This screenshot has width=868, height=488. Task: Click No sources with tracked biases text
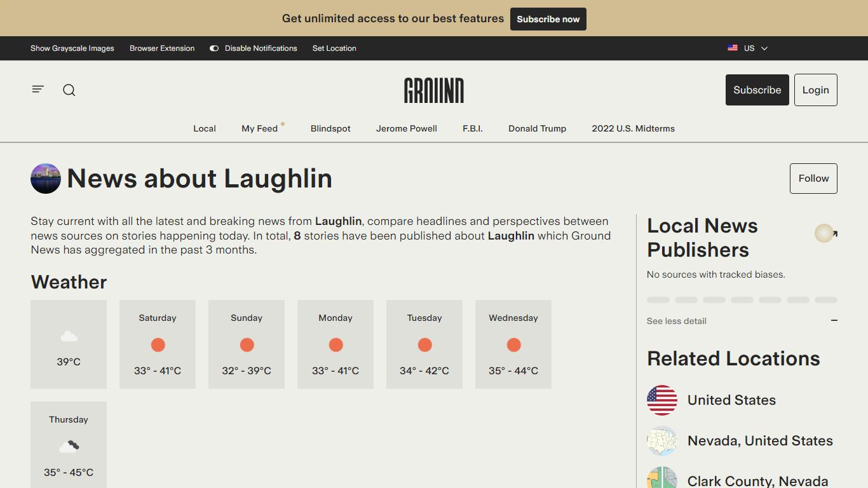pyautogui.click(x=716, y=274)
